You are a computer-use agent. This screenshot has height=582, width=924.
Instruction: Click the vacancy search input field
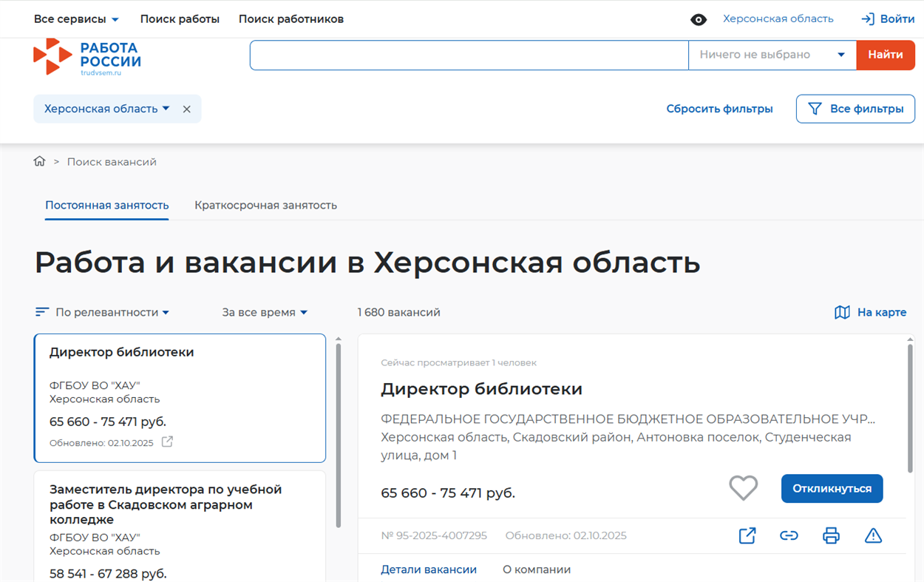(469, 55)
